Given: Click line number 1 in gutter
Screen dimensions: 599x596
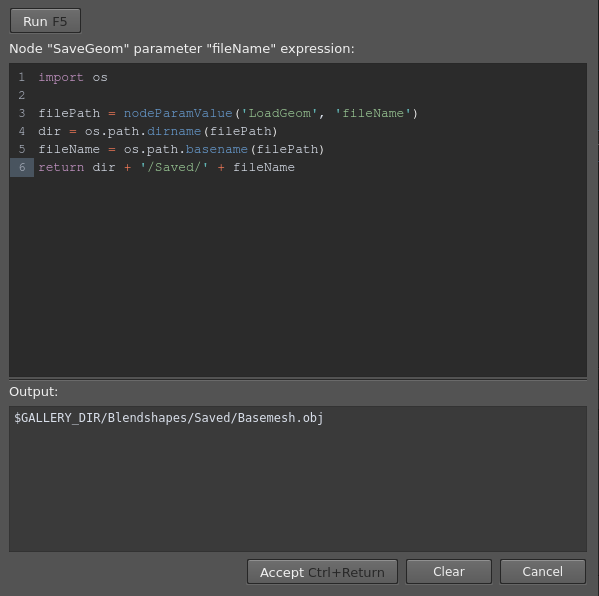Looking at the screenshot, I should pos(22,77).
